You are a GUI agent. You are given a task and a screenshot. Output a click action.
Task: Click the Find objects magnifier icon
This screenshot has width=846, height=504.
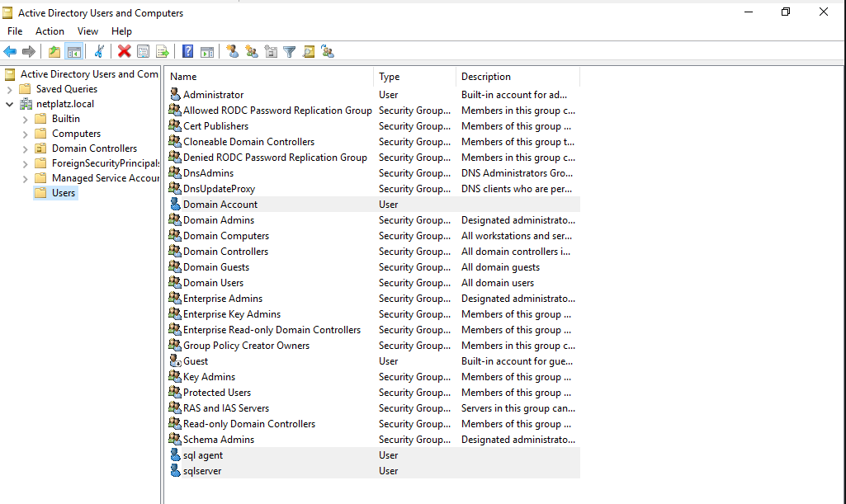[x=309, y=52]
